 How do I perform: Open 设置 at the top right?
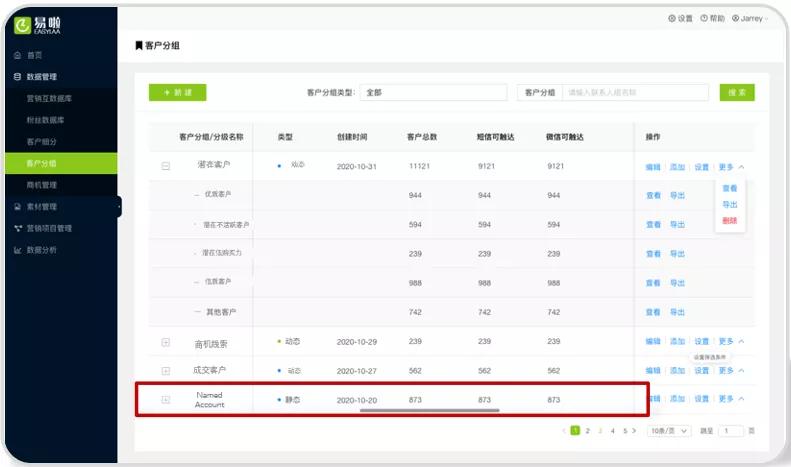pos(680,18)
